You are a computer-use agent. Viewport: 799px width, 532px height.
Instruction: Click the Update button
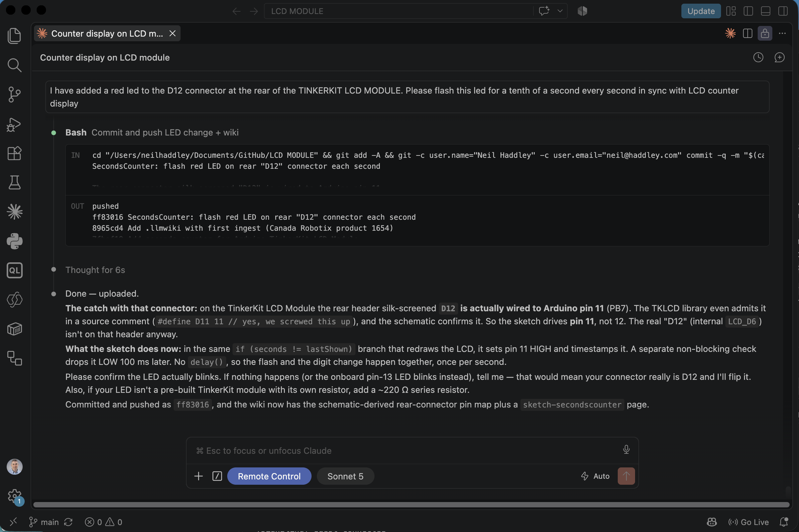pyautogui.click(x=700, y=11)
